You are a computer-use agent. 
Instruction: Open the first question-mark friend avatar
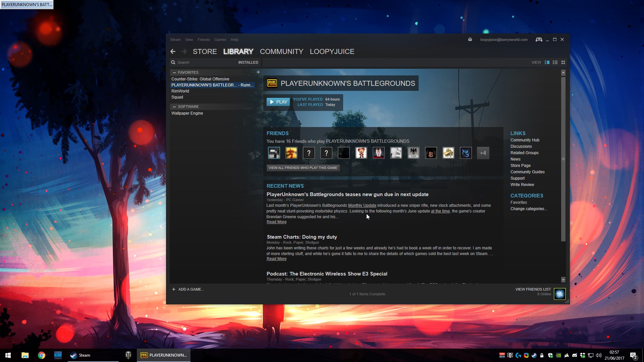[x=309, y=153]
